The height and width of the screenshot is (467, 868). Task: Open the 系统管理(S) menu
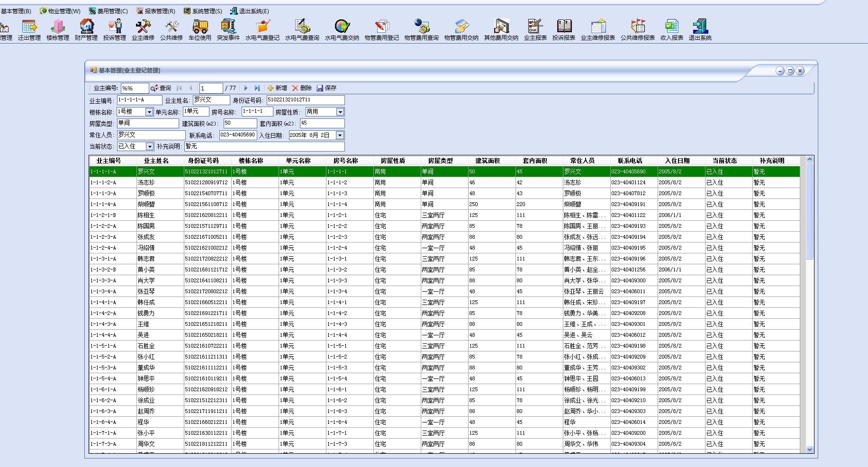[x=203, y=11]
